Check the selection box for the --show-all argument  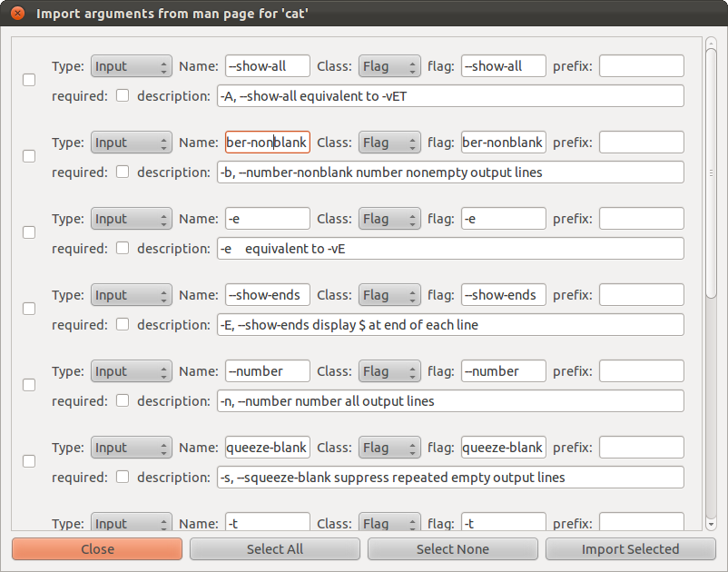[29, 80]
